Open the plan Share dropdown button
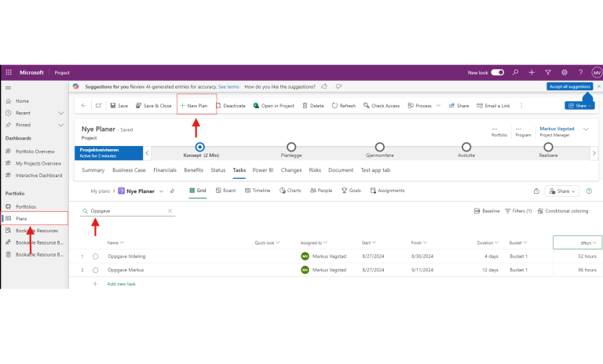The width and height of the screenshot is (603, 364). pos(562,191)
